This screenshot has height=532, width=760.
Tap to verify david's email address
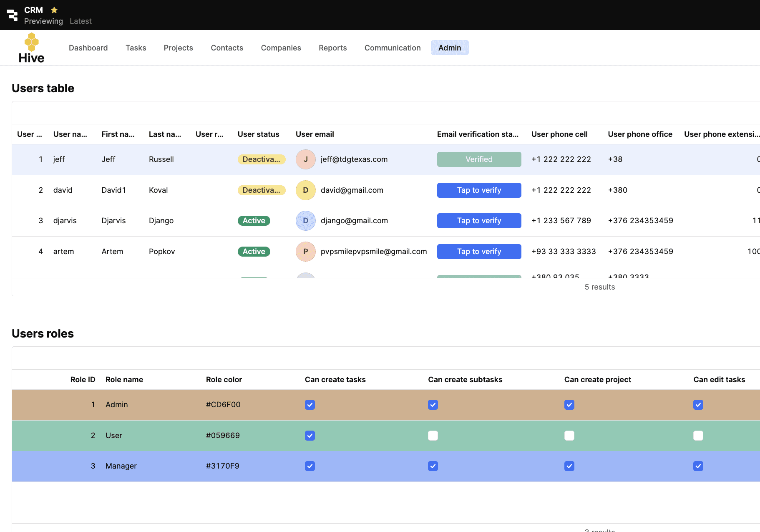click(x=478, y=190)
